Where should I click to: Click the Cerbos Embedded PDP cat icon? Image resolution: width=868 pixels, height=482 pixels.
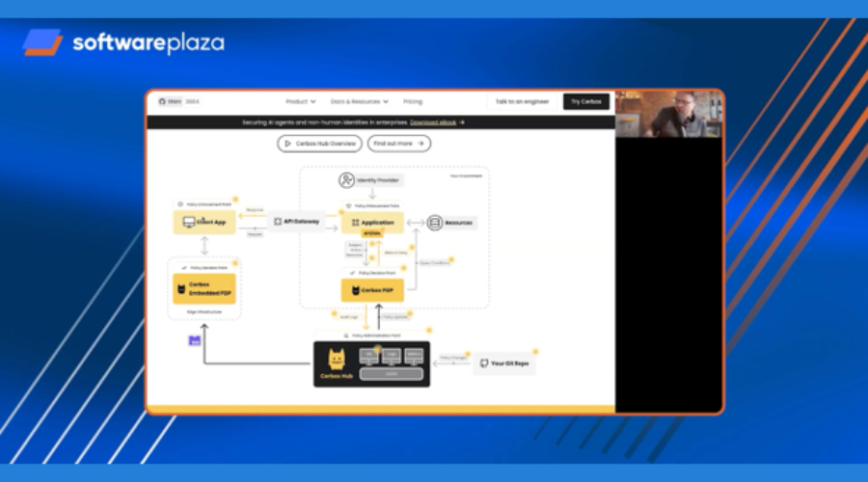[x=181, y=289]
